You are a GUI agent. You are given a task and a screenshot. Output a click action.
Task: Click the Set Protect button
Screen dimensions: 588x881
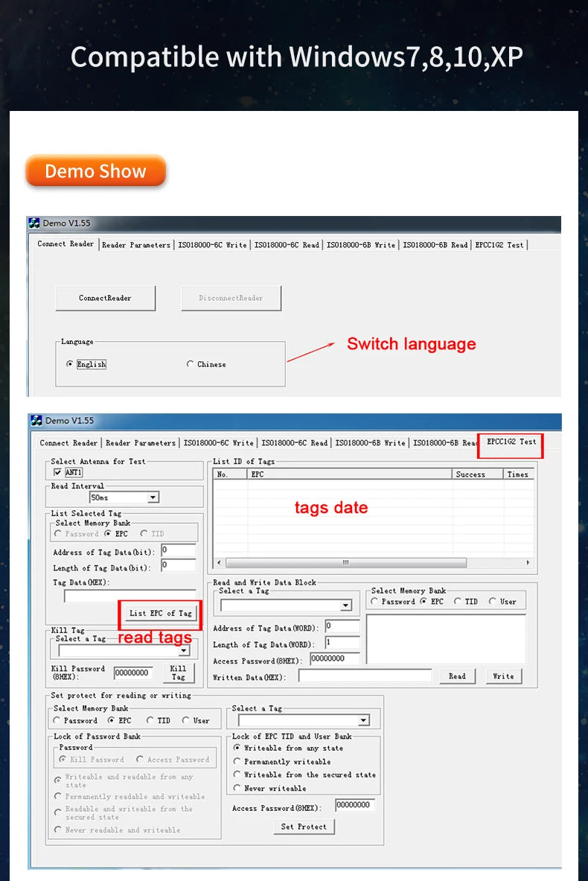click(304, 827)
